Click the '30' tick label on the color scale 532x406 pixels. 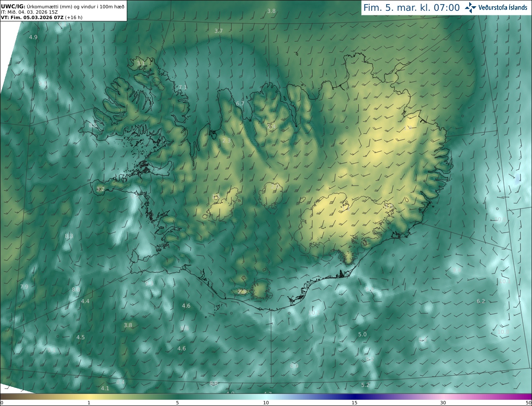click(x=443, y=403)
